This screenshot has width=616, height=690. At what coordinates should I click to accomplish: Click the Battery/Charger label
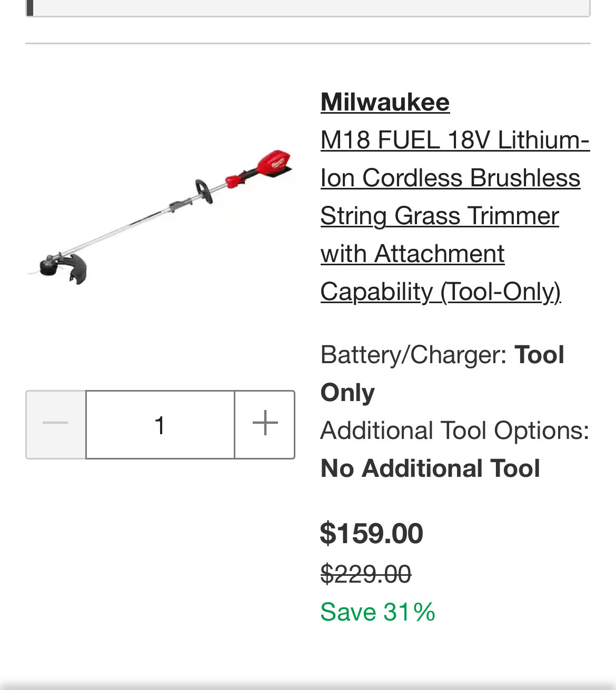(414, 355)
